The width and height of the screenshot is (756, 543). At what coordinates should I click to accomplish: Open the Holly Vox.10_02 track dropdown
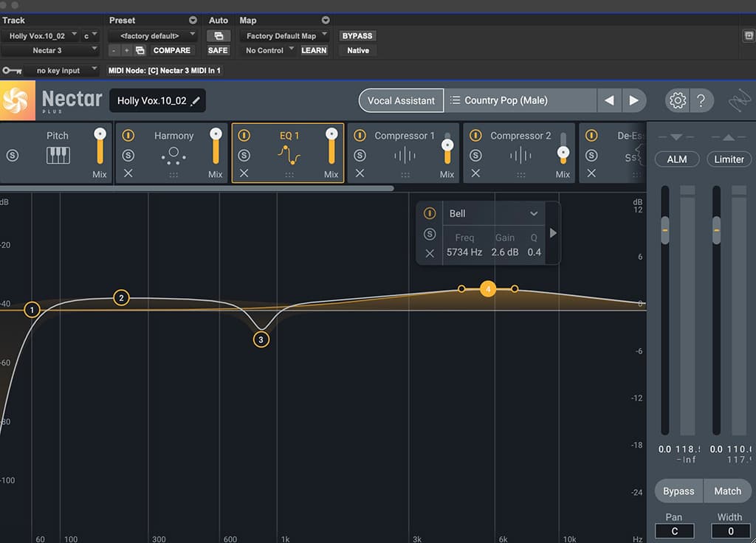coord(41,35)
